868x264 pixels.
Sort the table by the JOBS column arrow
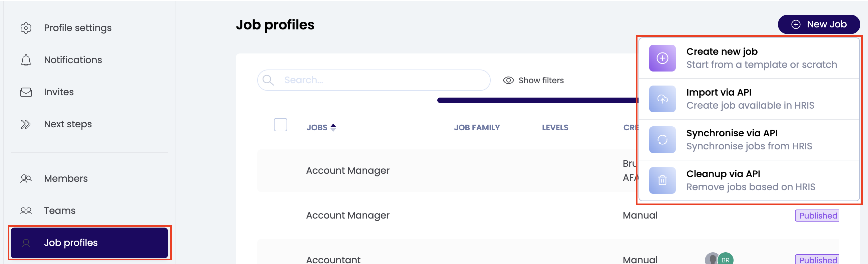click(333, 127)
